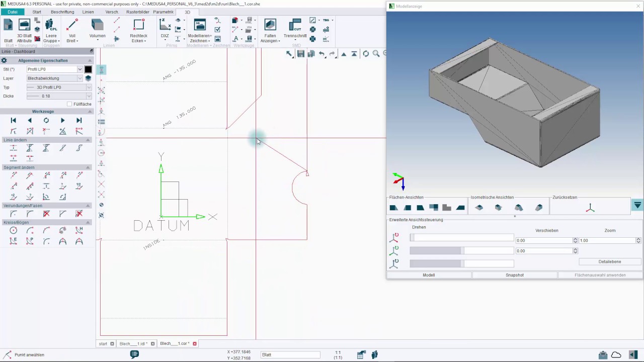Jump to first point in Werkzeuge
The height and width of the screenshot is (362, 644).
coord(14,121)
